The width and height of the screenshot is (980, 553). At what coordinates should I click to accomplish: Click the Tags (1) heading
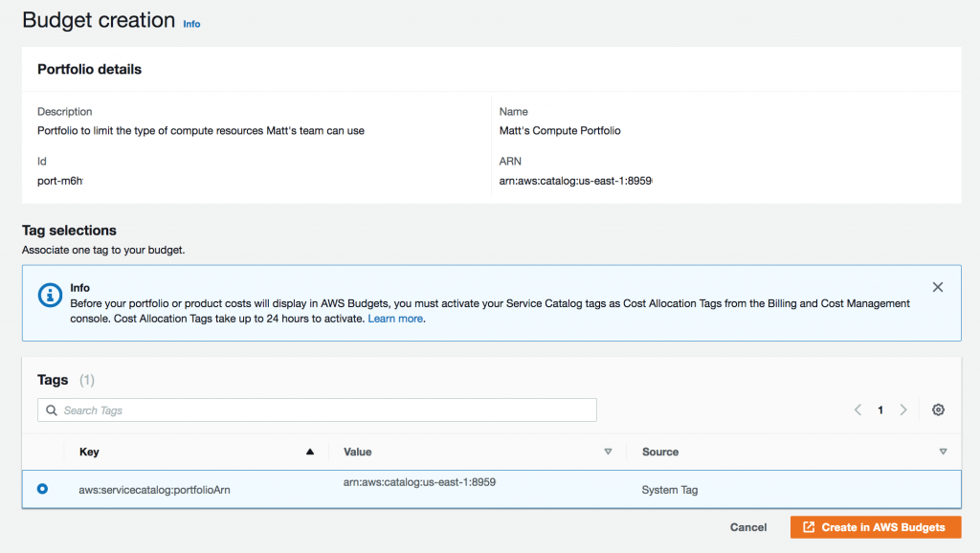[x=66, y=380]
